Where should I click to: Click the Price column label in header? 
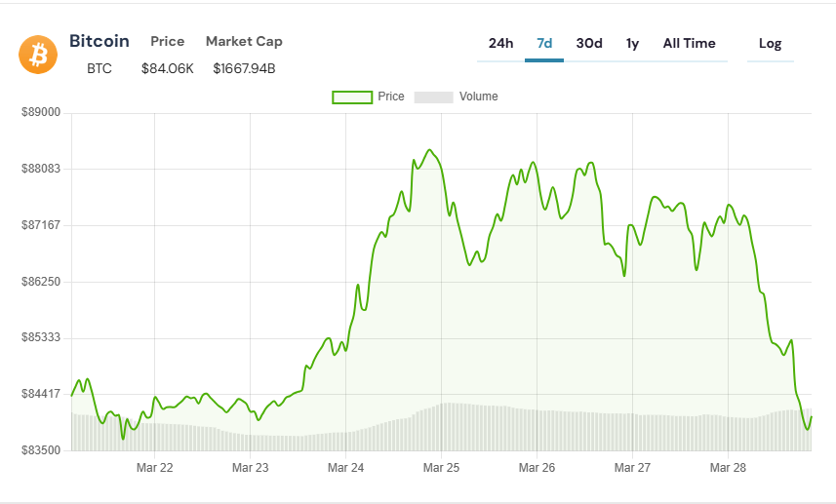(168, 42)
